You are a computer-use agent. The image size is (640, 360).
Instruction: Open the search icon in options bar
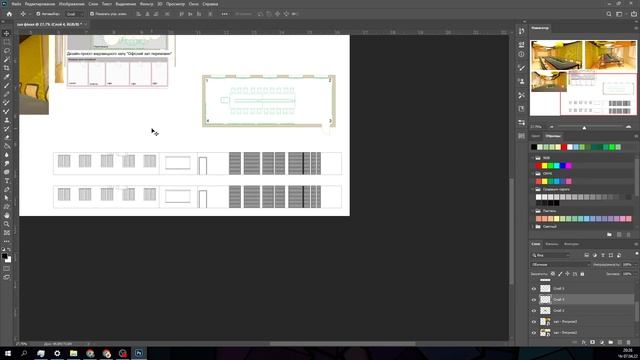coord(609,14)
